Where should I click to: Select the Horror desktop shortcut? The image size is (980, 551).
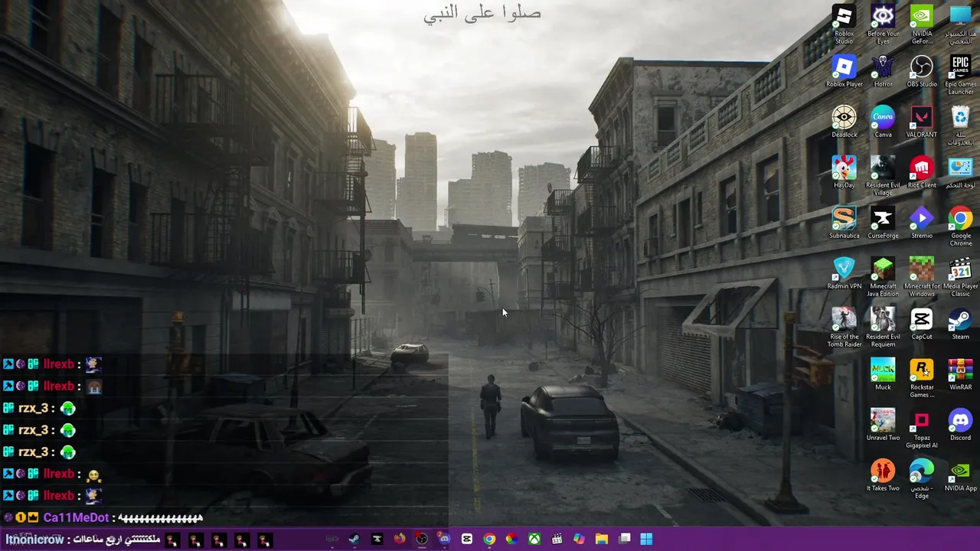coord(883,71)
